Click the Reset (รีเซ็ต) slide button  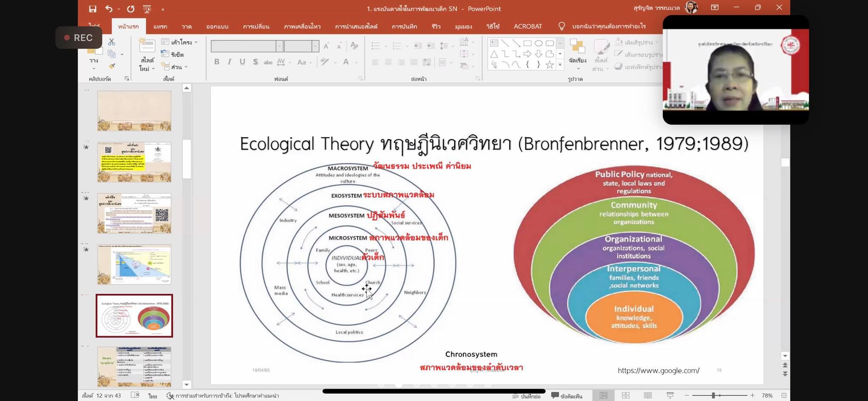click(x=173, y=55)
